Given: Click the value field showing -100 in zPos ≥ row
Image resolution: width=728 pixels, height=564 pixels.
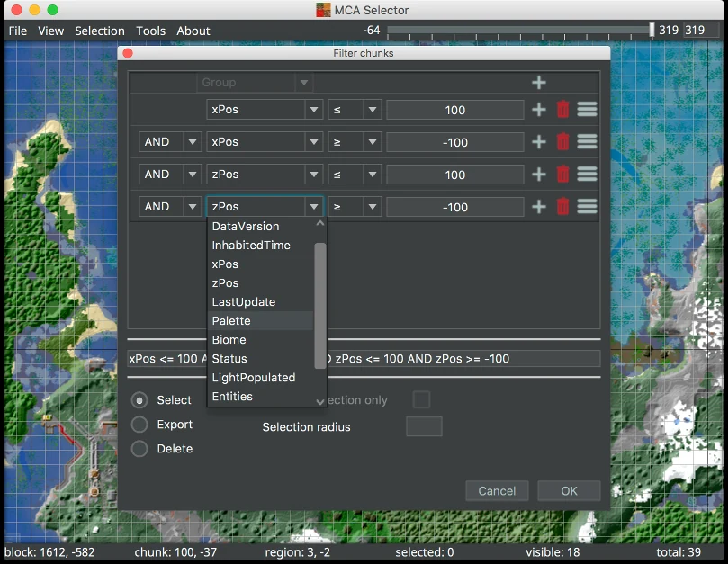Looking at the screenshot, I should 455,207.
